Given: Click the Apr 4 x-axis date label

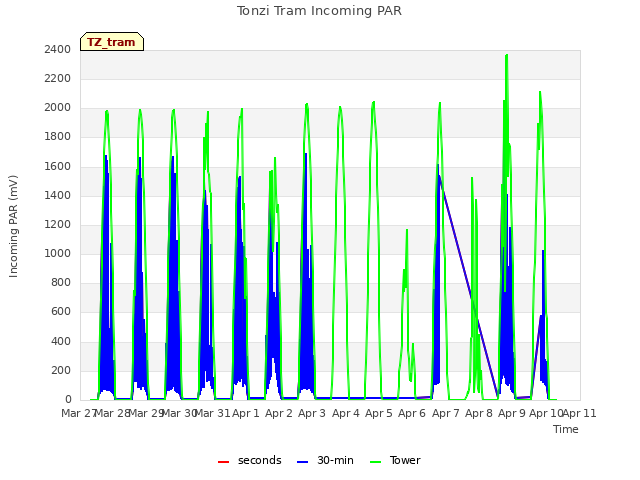Looking at the screenshot, I should pyautogui.click(x=346, y=413).
